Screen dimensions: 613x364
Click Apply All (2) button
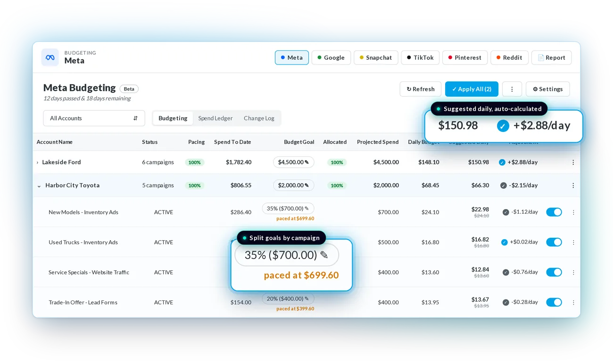point(472,89)
